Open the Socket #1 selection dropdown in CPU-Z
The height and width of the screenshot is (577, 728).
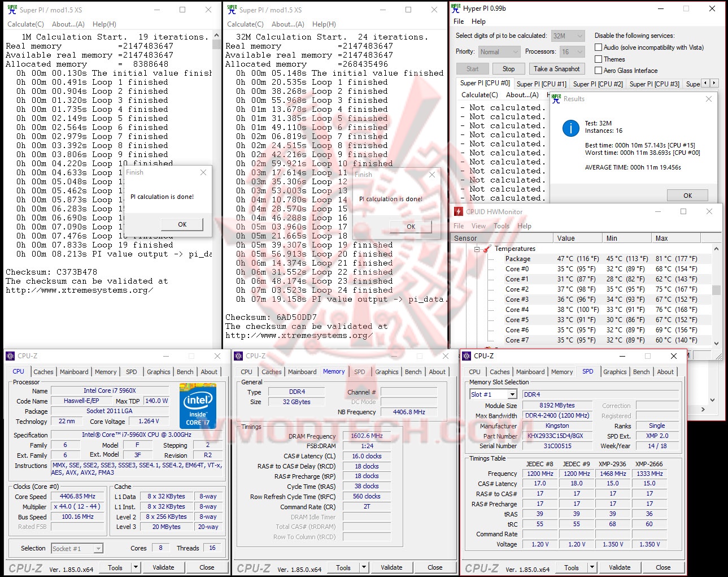[x=77, y=548]
